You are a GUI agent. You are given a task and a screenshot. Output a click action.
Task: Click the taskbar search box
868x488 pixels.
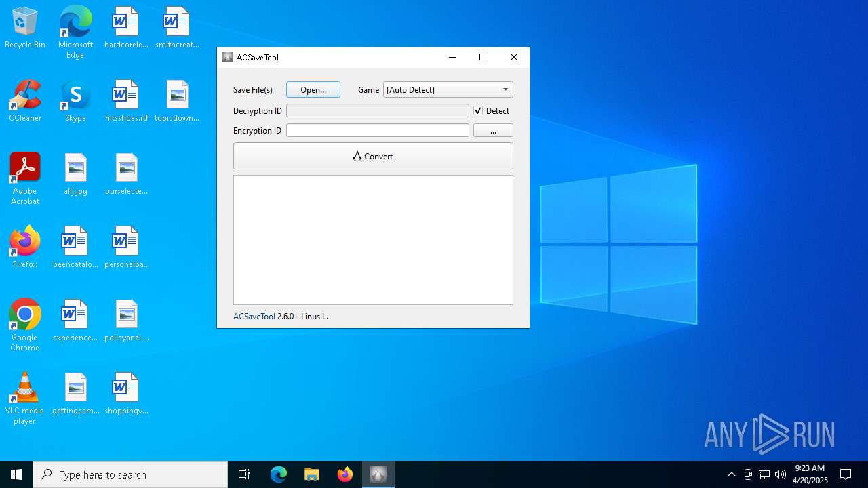(130, 474)
